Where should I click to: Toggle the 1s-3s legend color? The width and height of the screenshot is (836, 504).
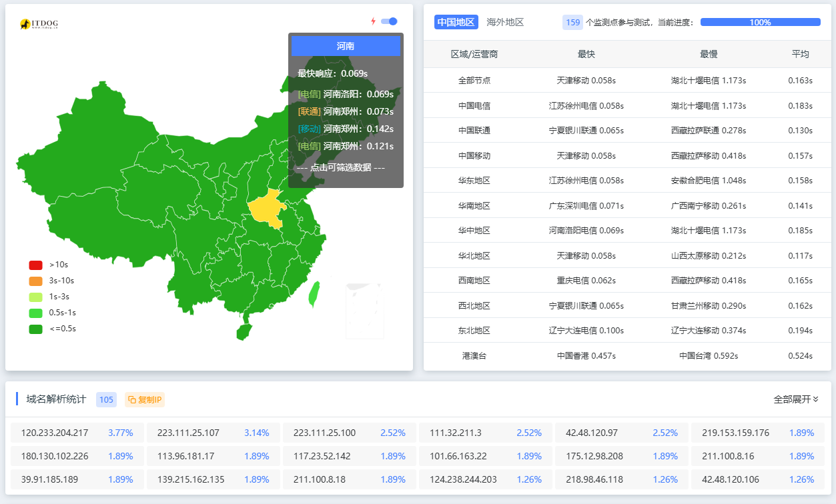(x=35, y=297)
